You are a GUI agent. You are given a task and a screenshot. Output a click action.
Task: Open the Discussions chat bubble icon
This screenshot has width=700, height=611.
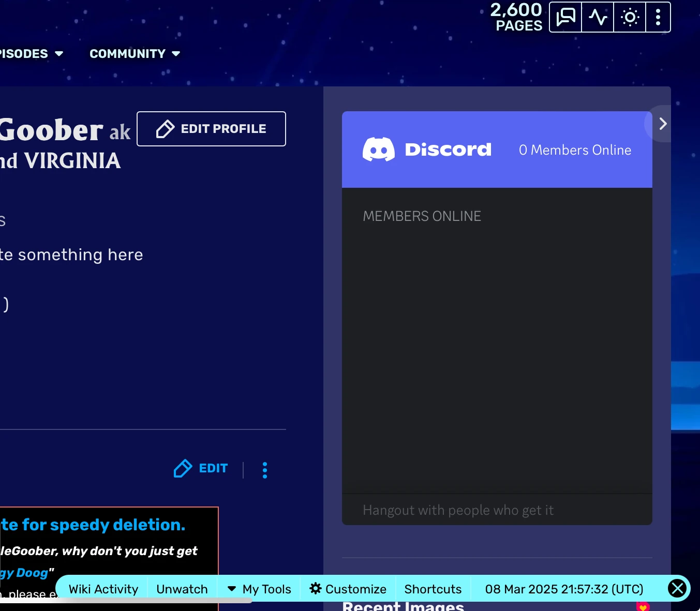[565, 17]
